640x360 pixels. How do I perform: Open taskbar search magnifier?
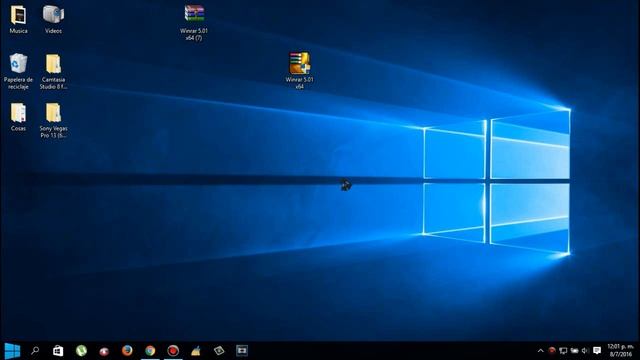click(35, 351)
